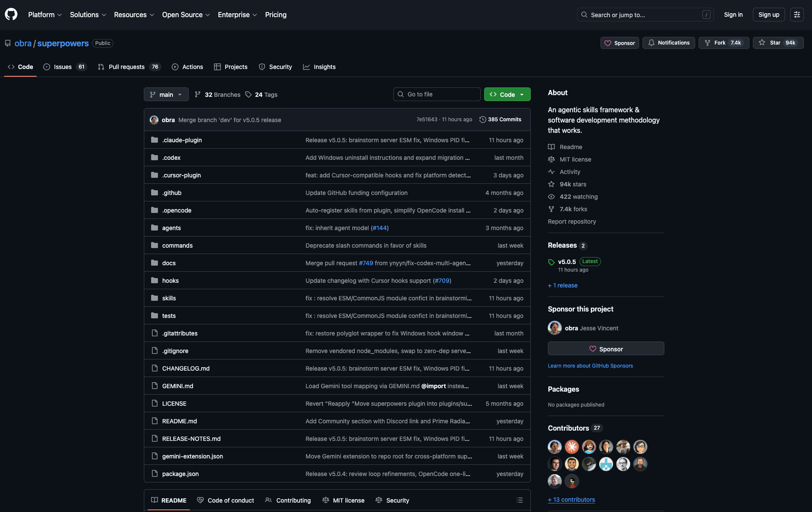This screenshot has height=512, width=812.
Task: Open the + 1 release link
Action: point(562,285)
